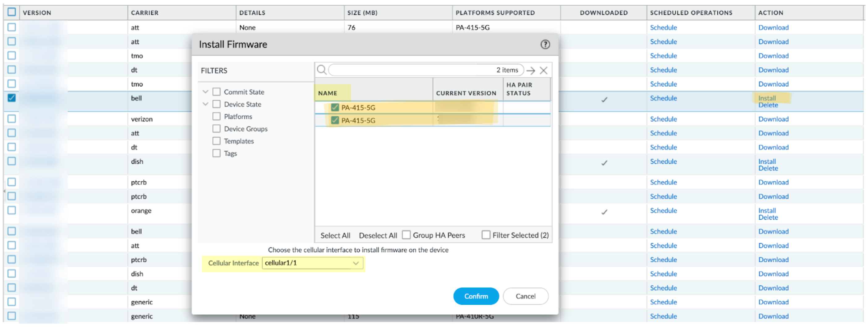
Task: Check the Platforms filter checkbox
Action: click(x=216, y=117)
